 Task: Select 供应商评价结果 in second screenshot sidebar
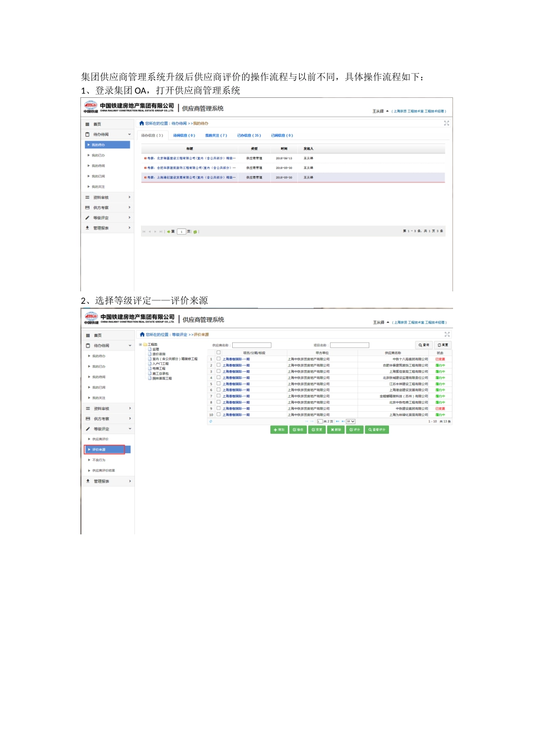104,471
